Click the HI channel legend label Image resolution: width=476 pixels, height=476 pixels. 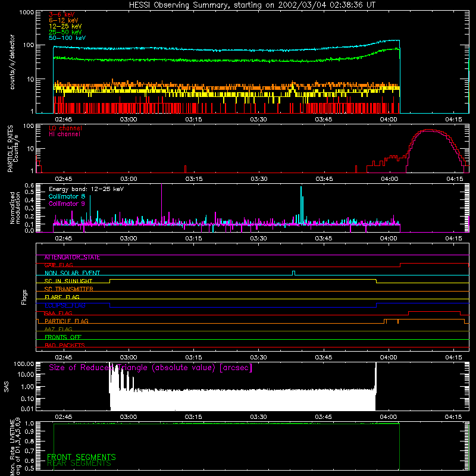64,134
